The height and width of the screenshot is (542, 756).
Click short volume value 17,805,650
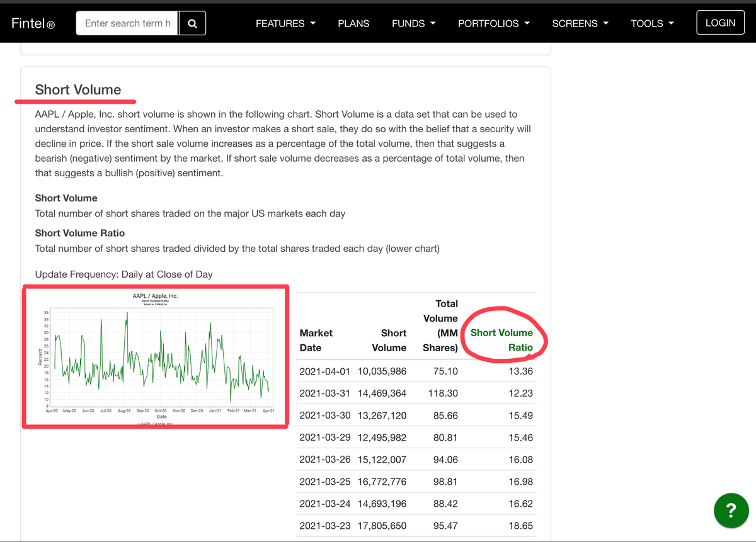(x=382, y=526)
